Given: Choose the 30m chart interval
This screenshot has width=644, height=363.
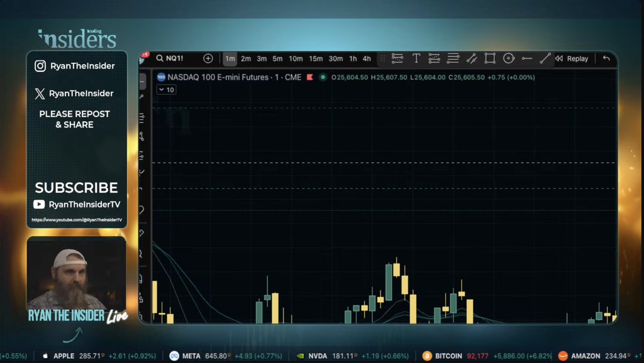Looking at the screenshot, I should [x=336, y=58].
